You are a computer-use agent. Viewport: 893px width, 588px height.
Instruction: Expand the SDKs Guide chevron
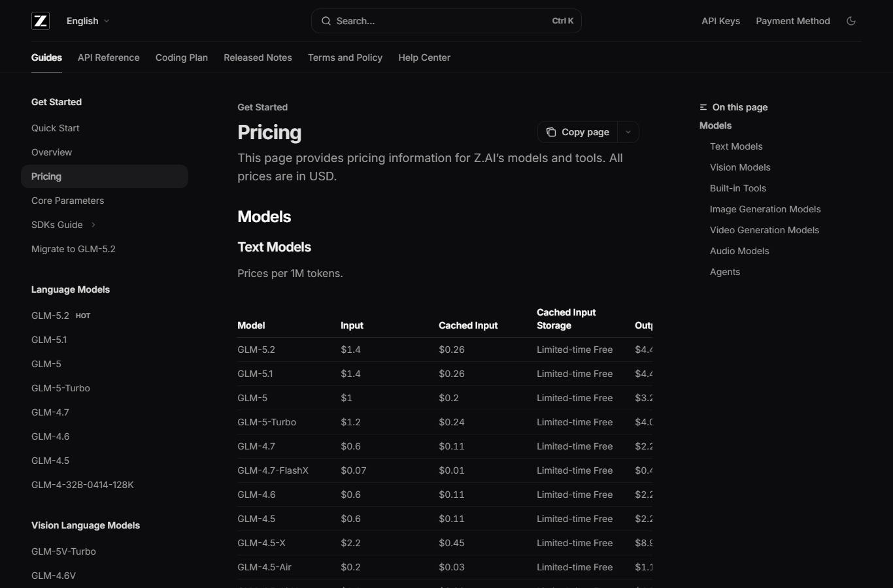[x=93, y=225]
